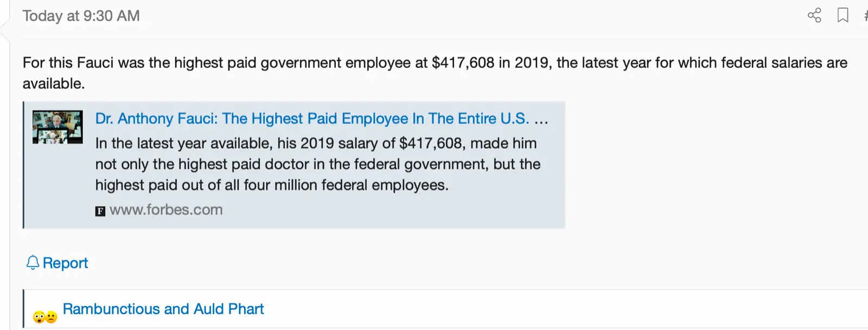The image size is (868, 330).
Task: Open 'Dr. Anthony Fauci: The Highest Paid Employee' link
Action: pyautogui.click(x=312, y=119)
